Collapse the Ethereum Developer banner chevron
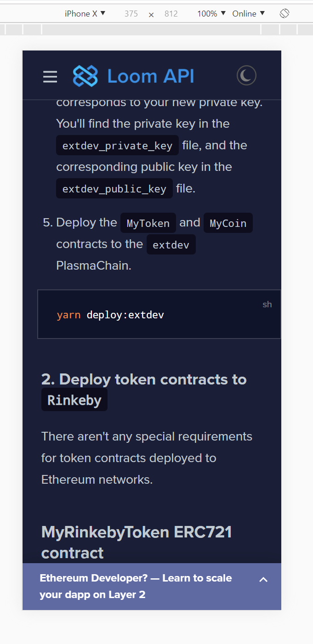 (263, 580)
